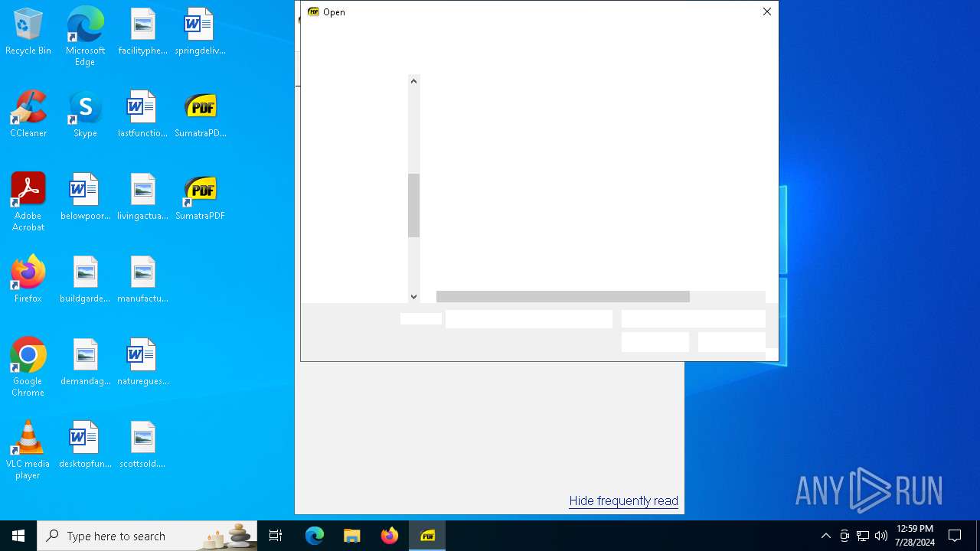This screenshot has height=551, width=980.
Task: Click the up arrow of Open dialog scrollbar
Action: pos(413,81)
